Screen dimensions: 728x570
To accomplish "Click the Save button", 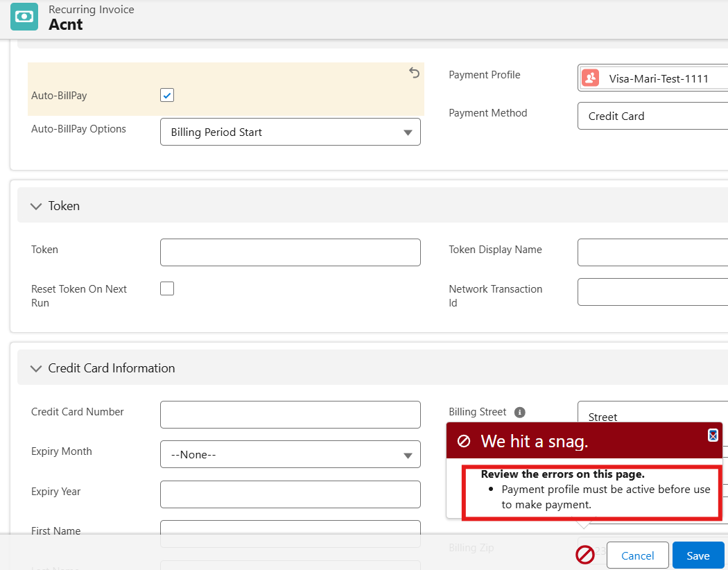I will point(697,555).
